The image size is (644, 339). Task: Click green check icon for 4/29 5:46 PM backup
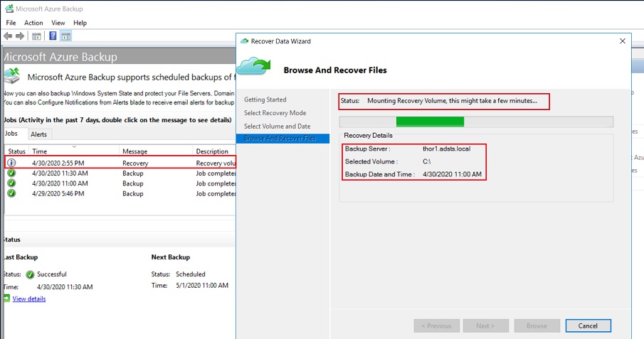(x=11, y=193)
